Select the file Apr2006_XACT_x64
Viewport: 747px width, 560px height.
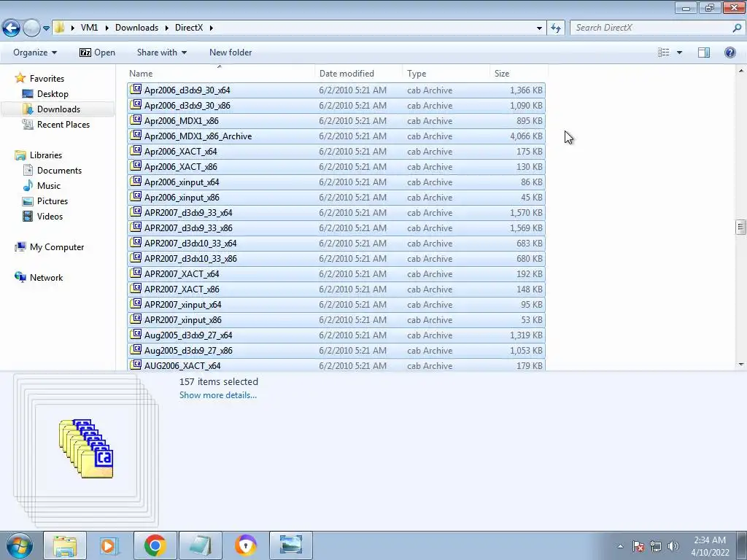point(336,152)
